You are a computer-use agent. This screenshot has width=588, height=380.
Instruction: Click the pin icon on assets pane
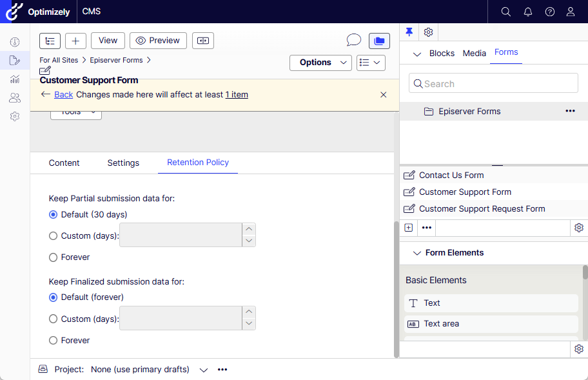click(409, 32)
